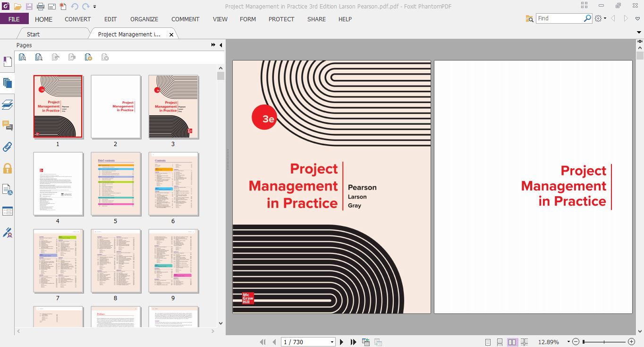Click the Print icon in quick access toolbar
Image resolution: width=644 pixels, height=347 pixels.
click(x=40, y=6)
